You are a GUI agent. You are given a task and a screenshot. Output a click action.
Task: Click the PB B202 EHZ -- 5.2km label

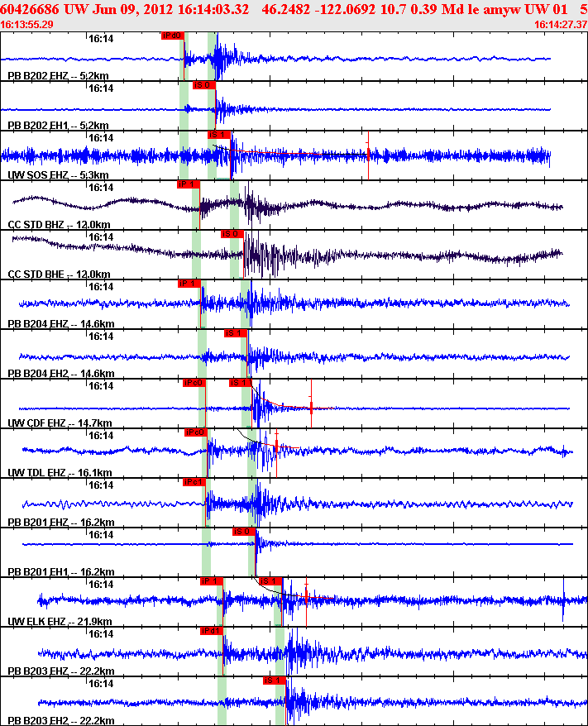click(x=59, y=75)
